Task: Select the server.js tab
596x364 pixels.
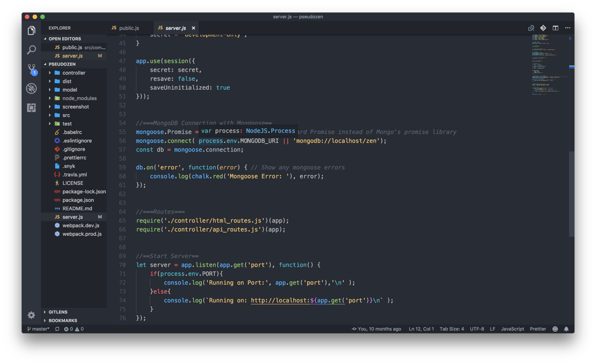Action: pos(176,28)
